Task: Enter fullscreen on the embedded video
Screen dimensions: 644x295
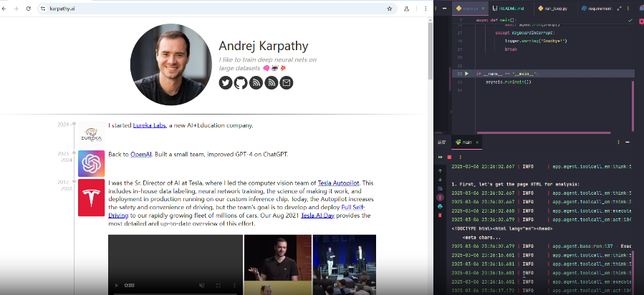Action: (218, 285)
